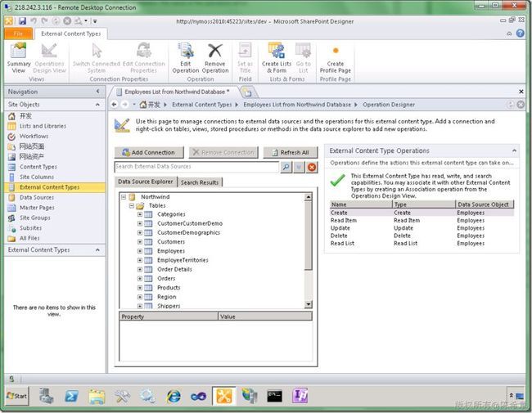Clear search with the red X icon
Viewport: 532px width, 413px height.
[312, 167]
